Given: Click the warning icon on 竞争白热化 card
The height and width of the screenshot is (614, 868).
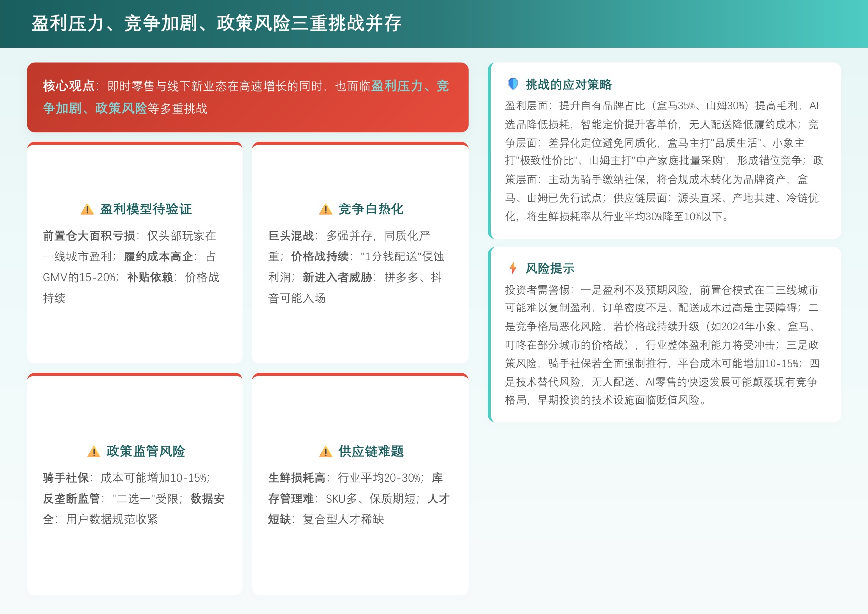Looking at the screenshot, I should click(x=325, y=209).
